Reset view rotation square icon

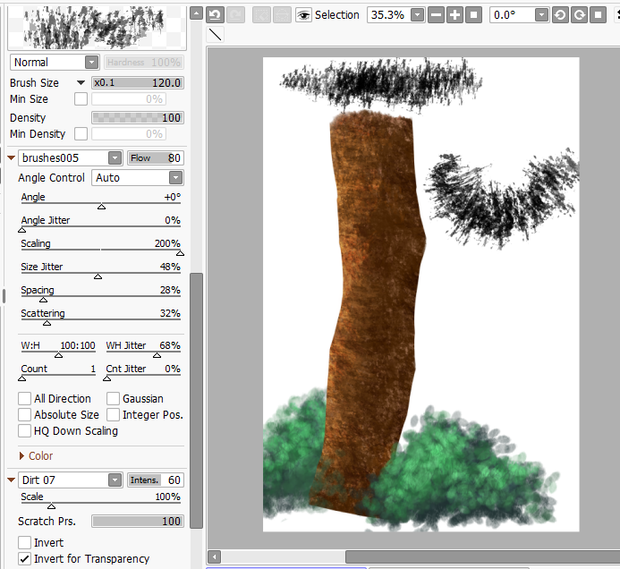[x=598, y=15]
